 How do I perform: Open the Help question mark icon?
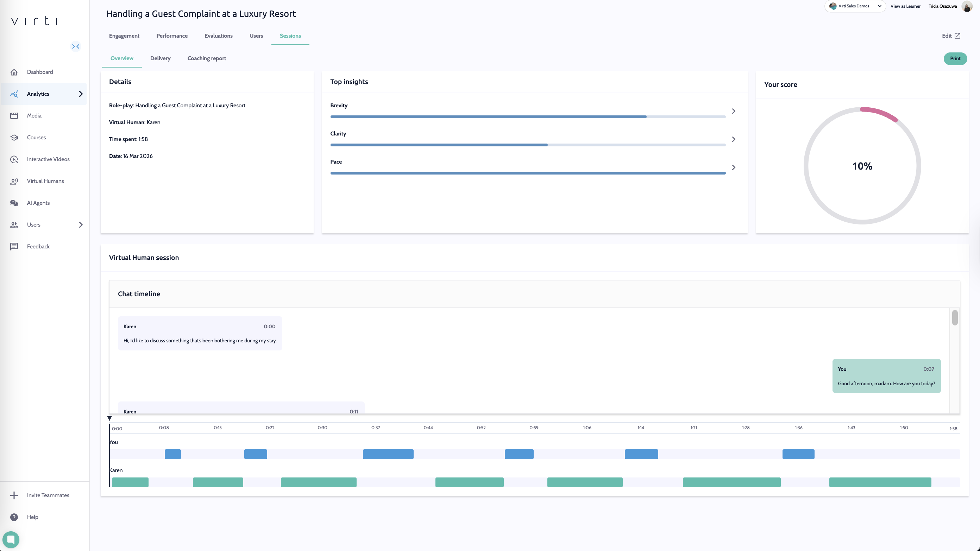pos(14,517)
